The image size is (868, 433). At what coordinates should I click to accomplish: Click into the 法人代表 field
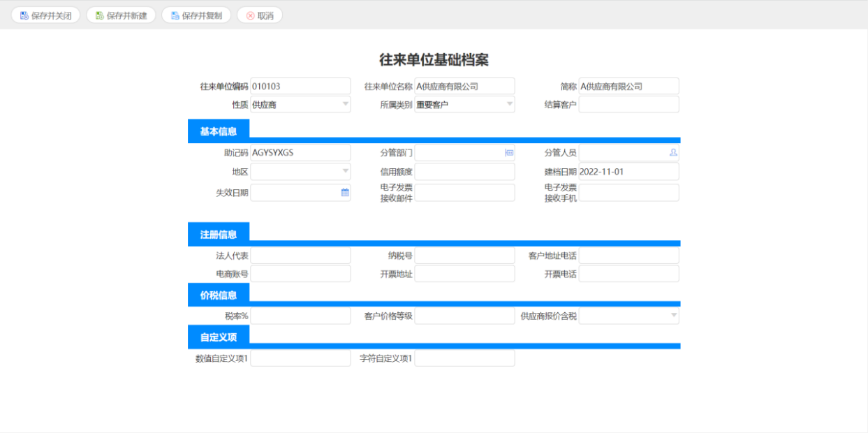pyautogui.click(x=300, y=256)
